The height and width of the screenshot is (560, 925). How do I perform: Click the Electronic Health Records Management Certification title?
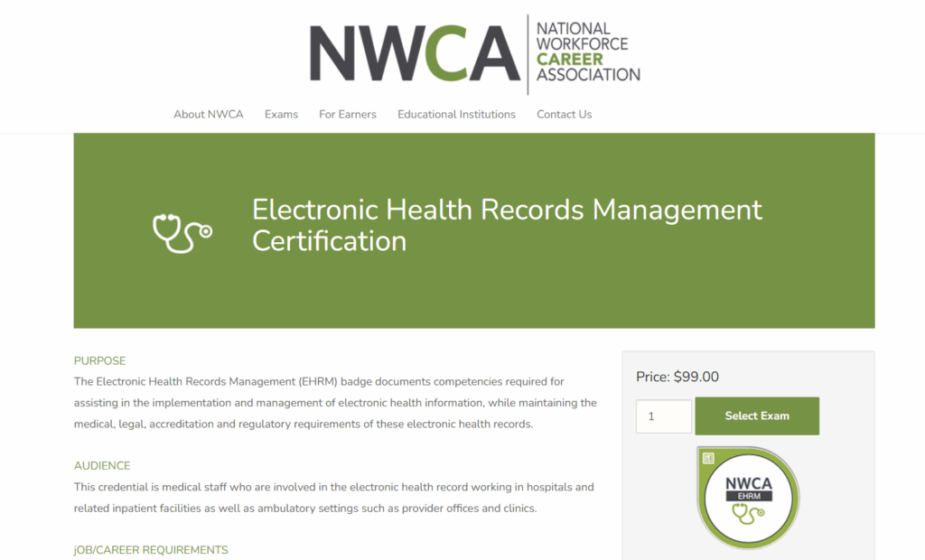click(507, 225)
